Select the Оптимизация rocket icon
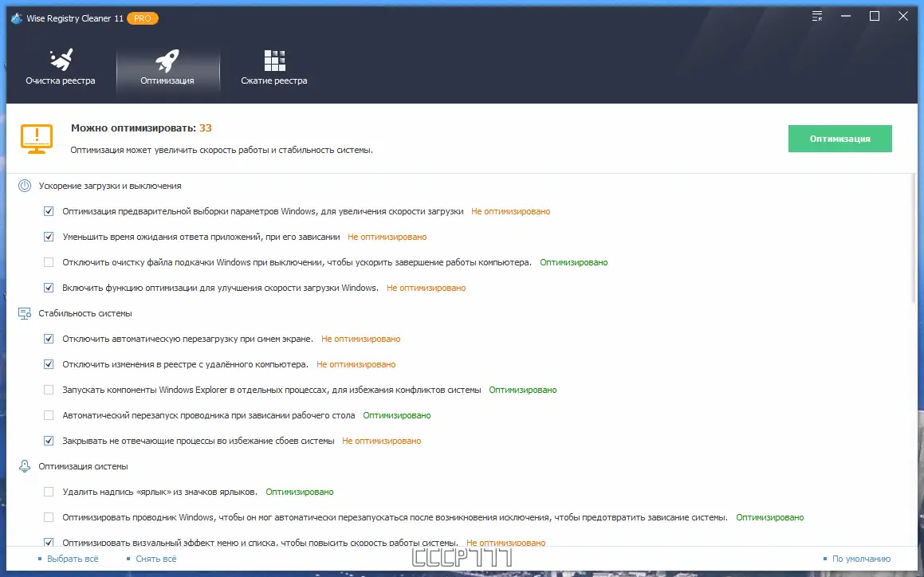 (167, 60)
